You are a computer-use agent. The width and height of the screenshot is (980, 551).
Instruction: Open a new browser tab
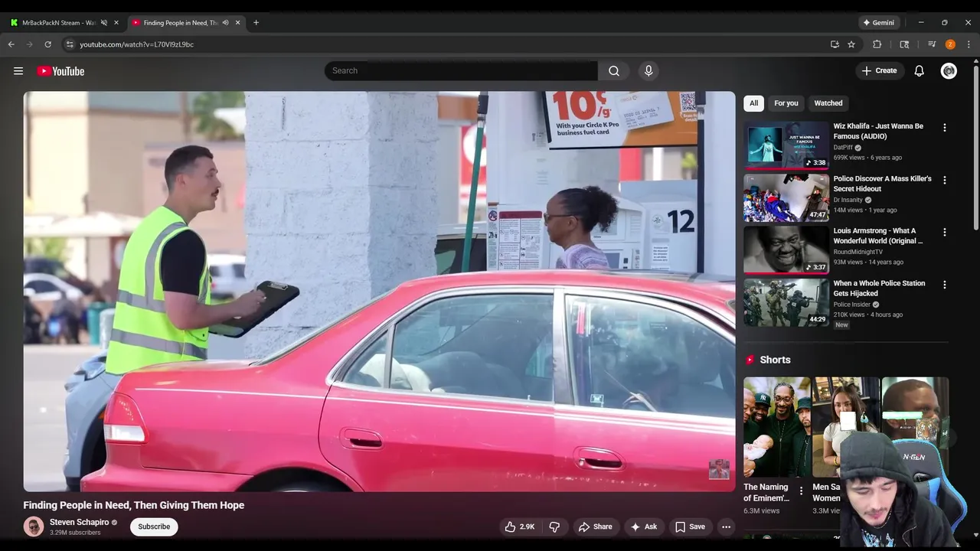coord(256,23)
